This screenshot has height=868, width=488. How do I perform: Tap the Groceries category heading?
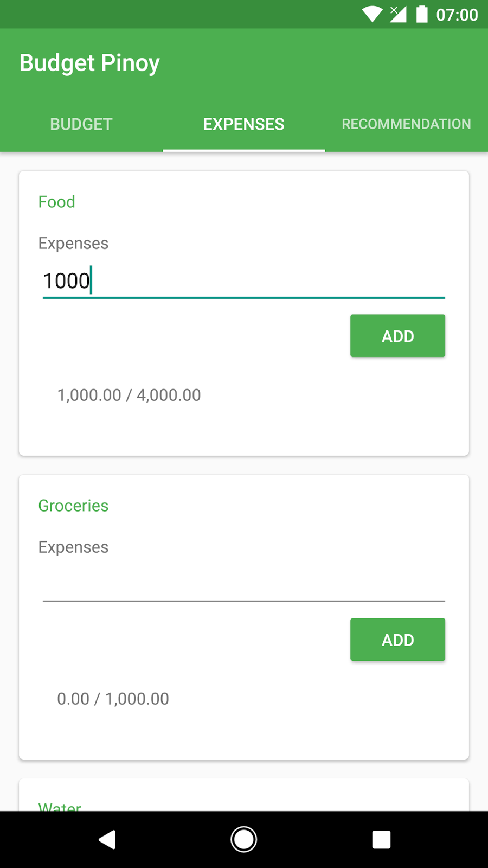coord(73,506)
